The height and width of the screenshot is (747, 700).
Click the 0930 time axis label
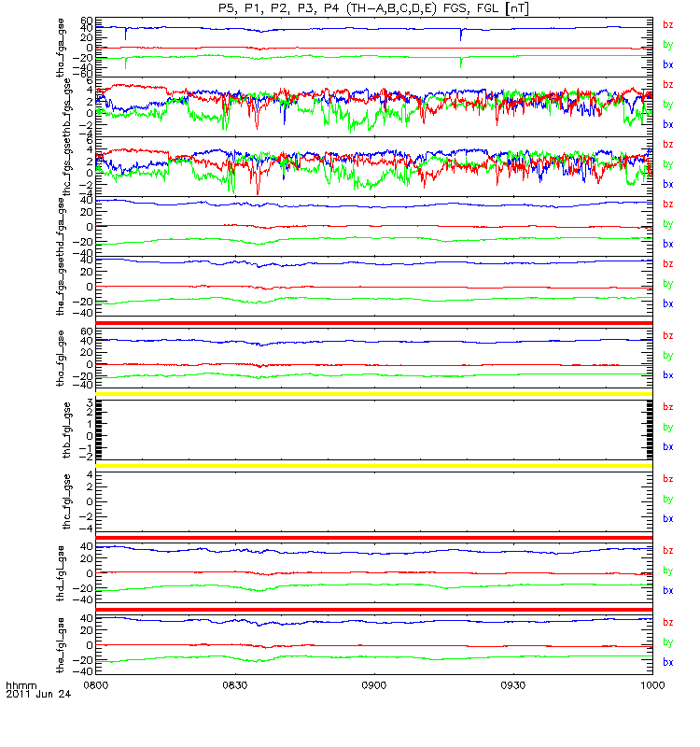(513, 685)
